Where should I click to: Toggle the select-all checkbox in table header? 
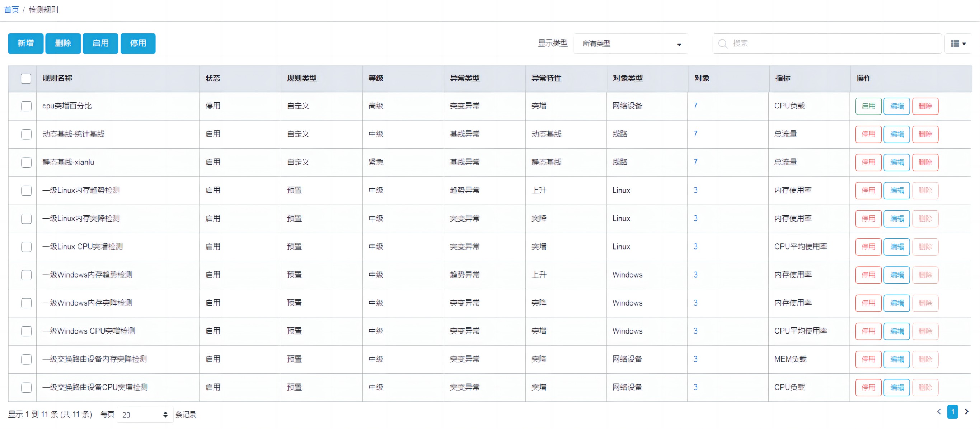pyautogui.click(x=26, y=78)
